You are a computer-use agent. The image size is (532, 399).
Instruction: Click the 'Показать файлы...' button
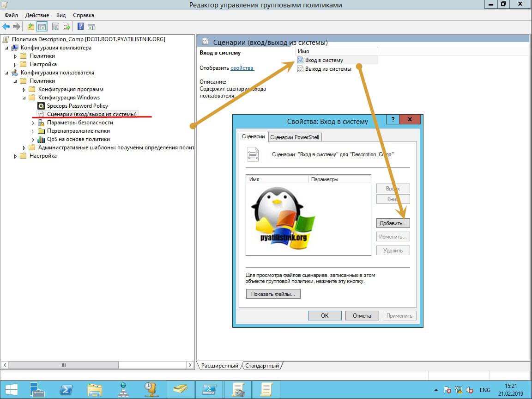point(273,294)
